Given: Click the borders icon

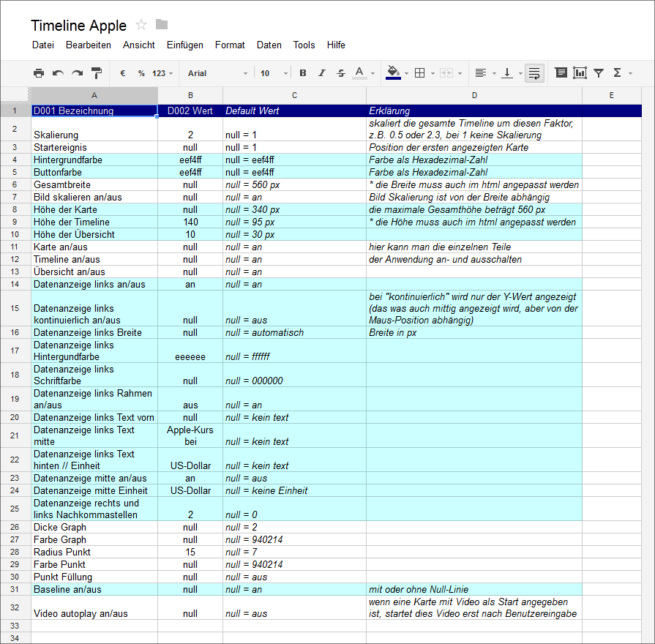Looking at the screenshot, I should click(420, 73).
